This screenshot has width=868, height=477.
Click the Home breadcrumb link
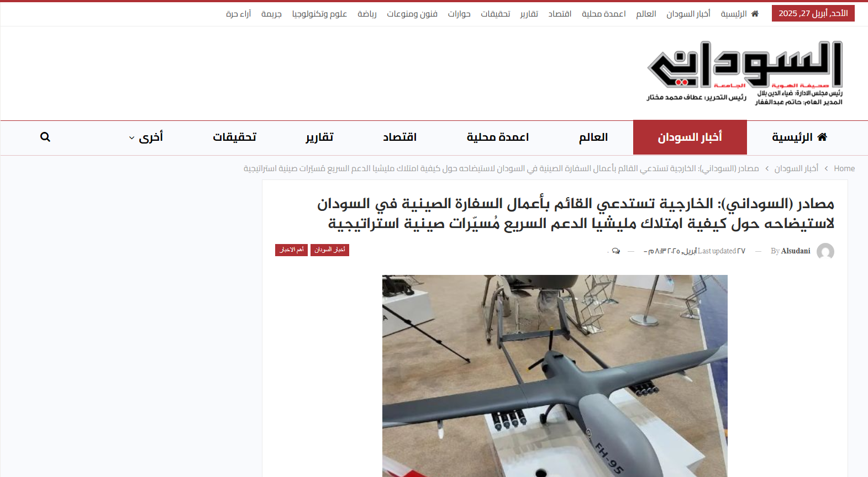[x=844, y=168]
